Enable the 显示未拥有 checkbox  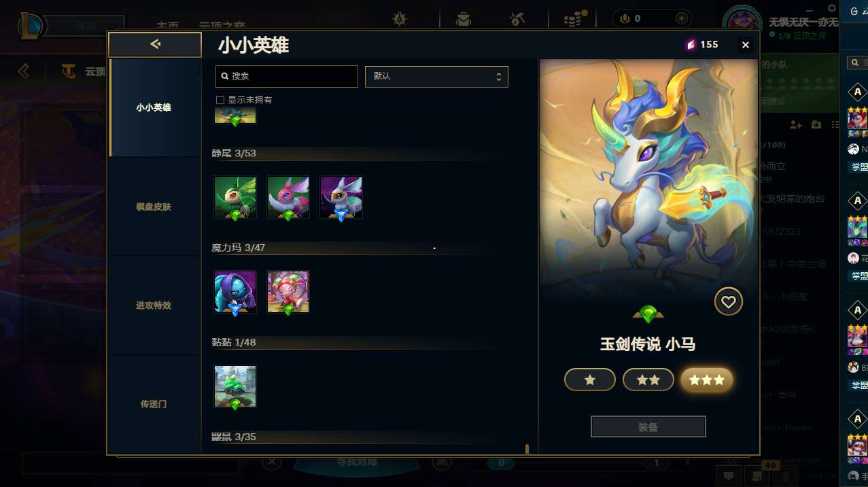220,100
